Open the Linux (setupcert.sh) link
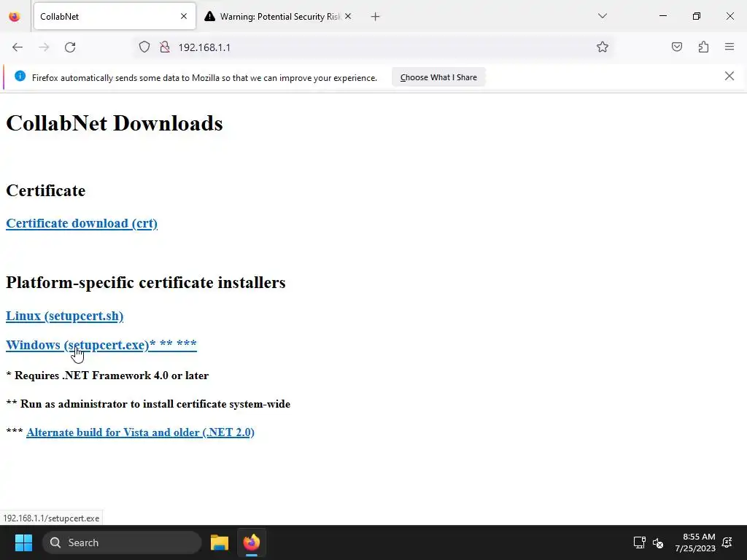 tap(64, 316)
